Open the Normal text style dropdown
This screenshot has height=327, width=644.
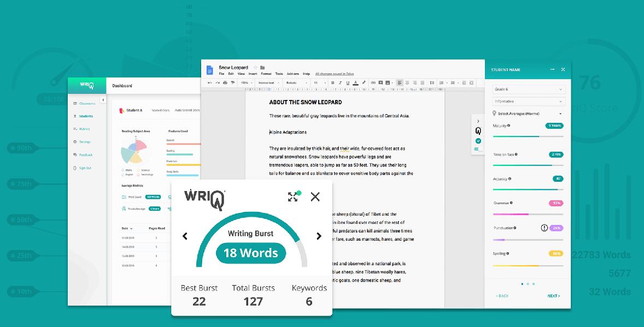tap(270, 82)
